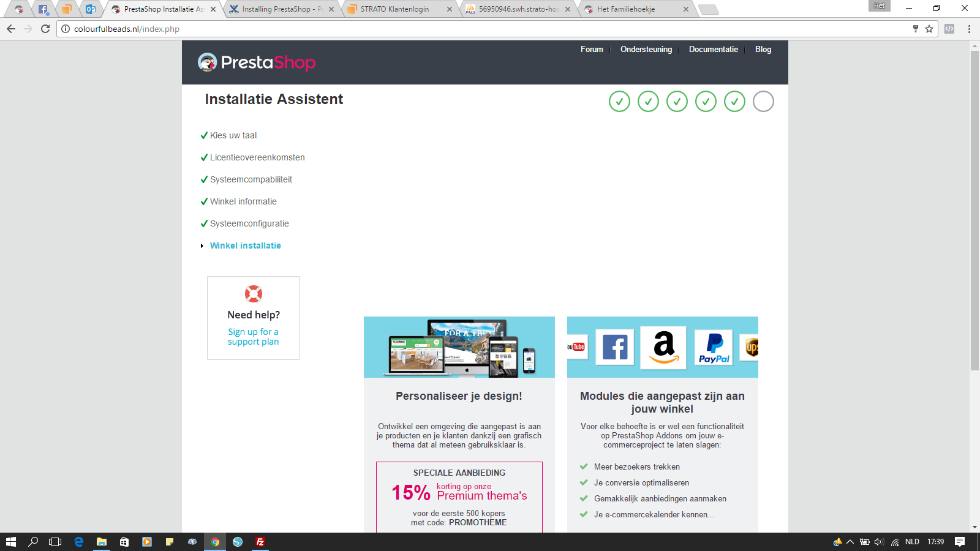Screen dimensions: 980x551
Task: Open File Explorer from the taskbar
Action: (102, 542)
